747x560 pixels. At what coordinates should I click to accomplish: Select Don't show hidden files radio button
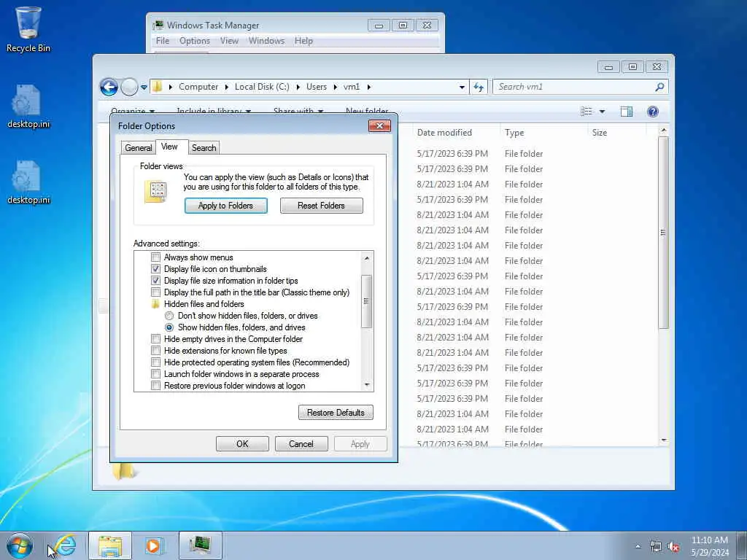169,316
